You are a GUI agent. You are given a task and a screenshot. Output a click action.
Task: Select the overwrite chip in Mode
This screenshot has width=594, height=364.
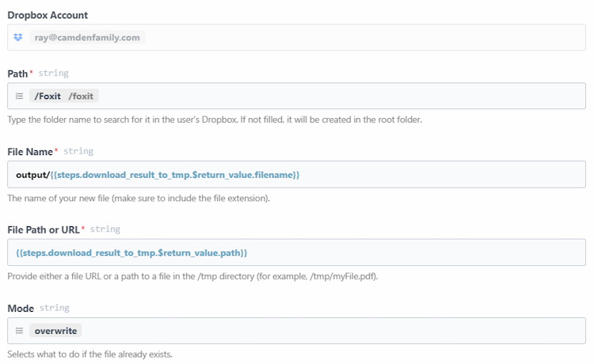coord(55,331)
